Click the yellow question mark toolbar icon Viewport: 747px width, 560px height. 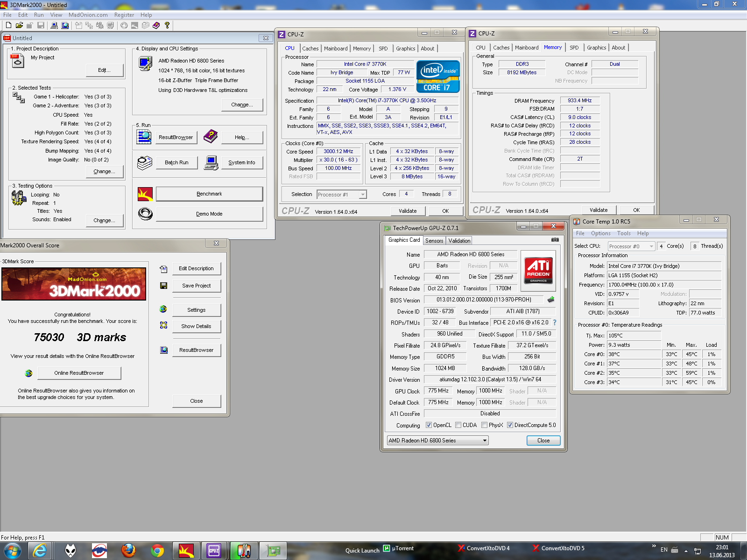167,25
